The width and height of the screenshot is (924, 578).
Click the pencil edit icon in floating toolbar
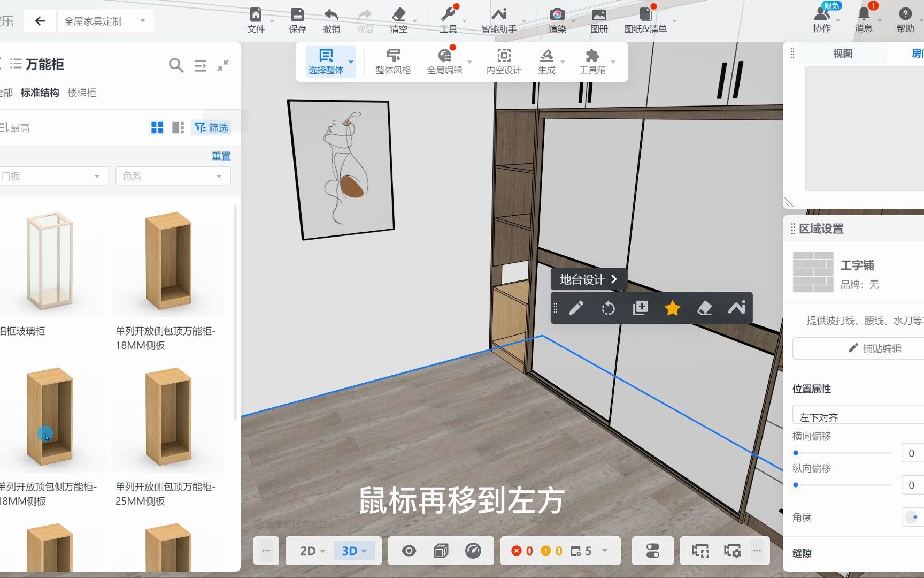(x=576, y=308)
